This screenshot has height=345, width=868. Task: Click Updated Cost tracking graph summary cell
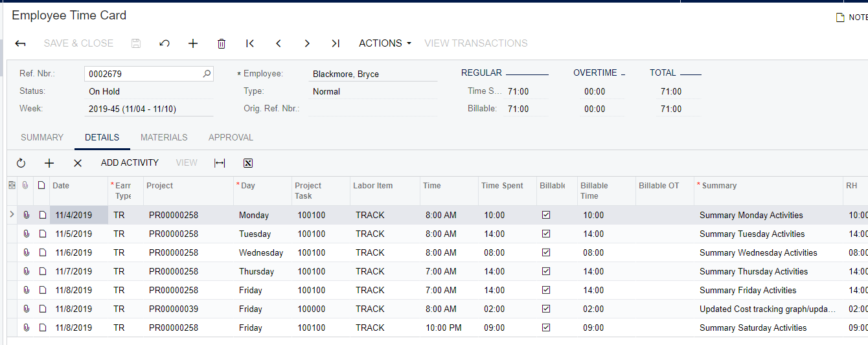coord(768,309)
